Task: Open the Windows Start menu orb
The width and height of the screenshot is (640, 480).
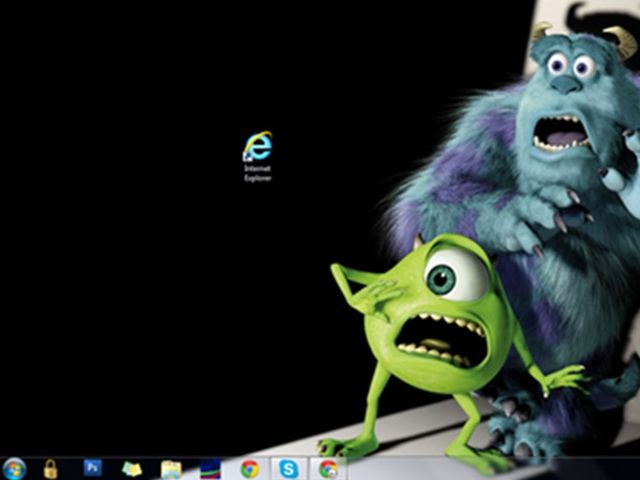Action: 13,469
